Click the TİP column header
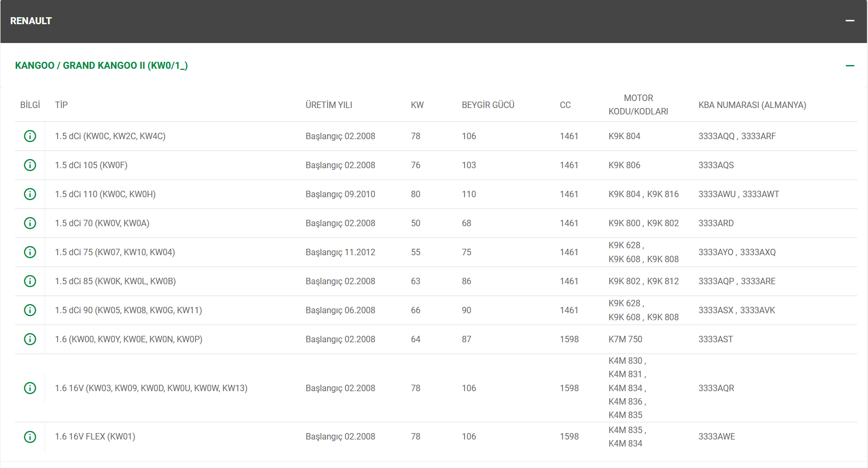The height and width of the screenshot is (468, 868). pyautogui.click(x=61, y=105)
